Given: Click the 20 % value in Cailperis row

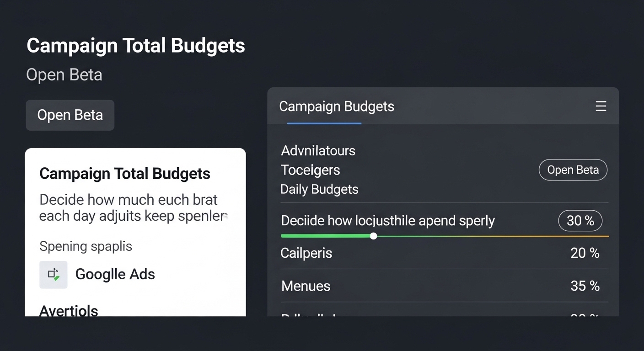Looking at the screenshot, I should click(585, 253).
